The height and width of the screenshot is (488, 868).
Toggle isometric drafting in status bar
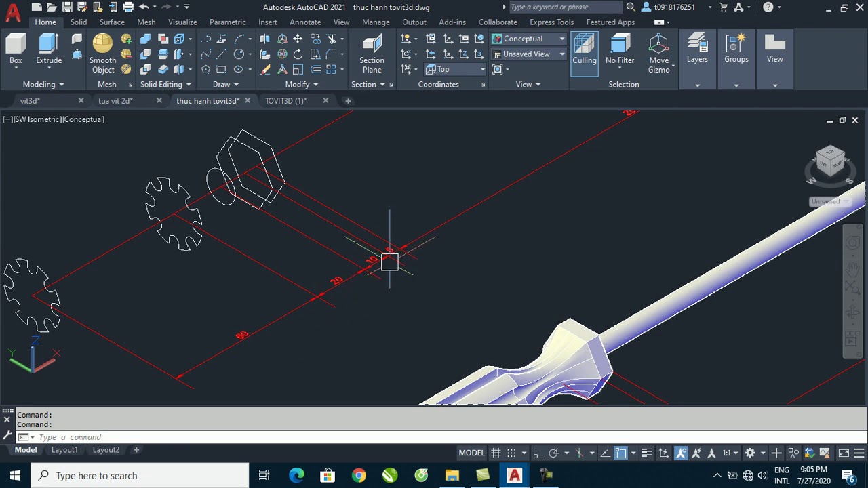tap(579, 453)
